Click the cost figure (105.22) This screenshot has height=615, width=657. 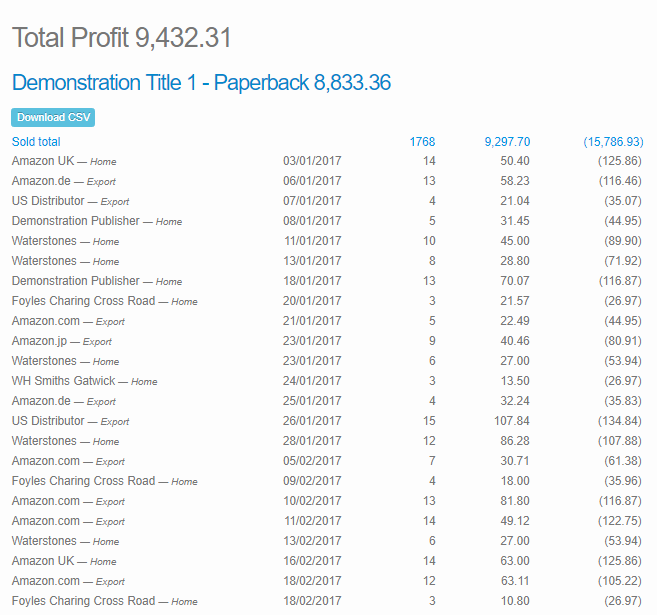620,581
